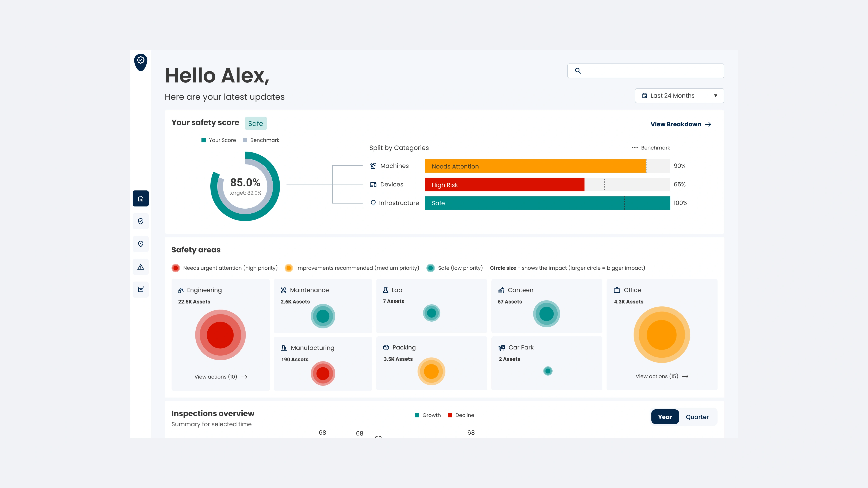Open the shield checkmark sidebar icon
The image size is (868, 488).
[141, 221]
